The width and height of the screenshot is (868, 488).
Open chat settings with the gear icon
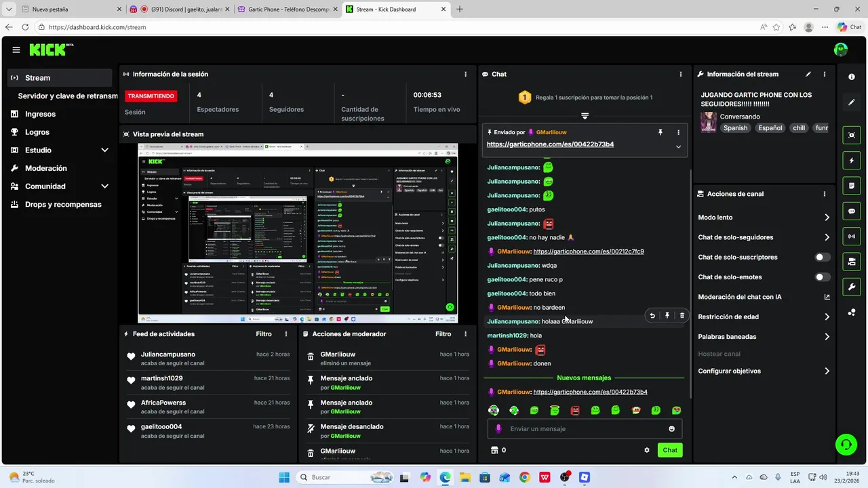[647, 450]
